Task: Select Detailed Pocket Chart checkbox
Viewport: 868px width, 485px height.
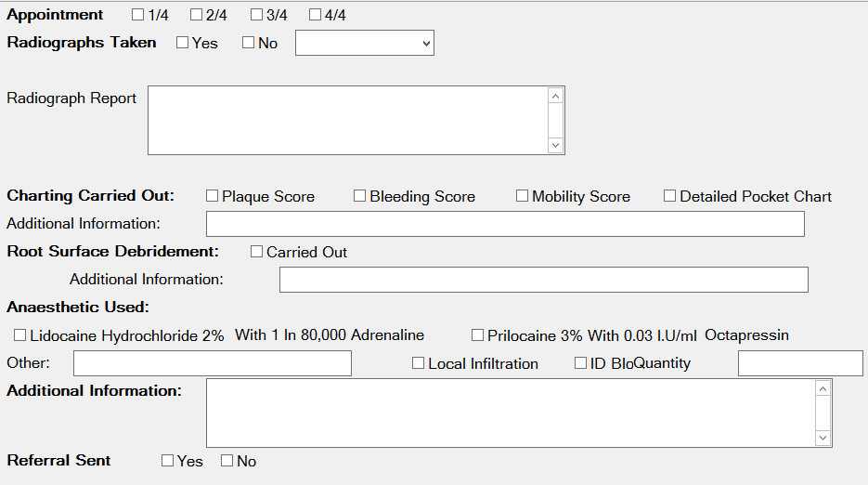Action: point(670,196)
